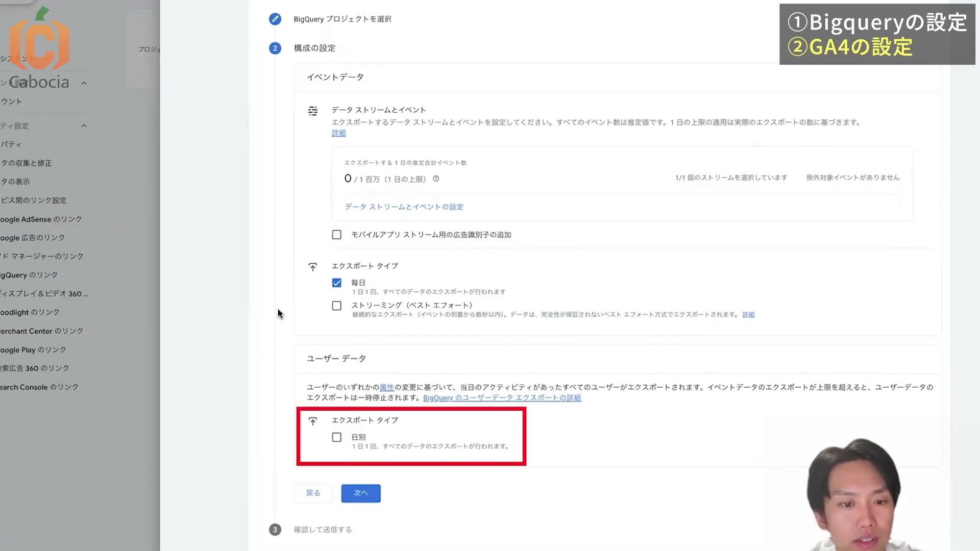Select BigQuery のリンク in sidebar
980x551 pixels.
29,275
